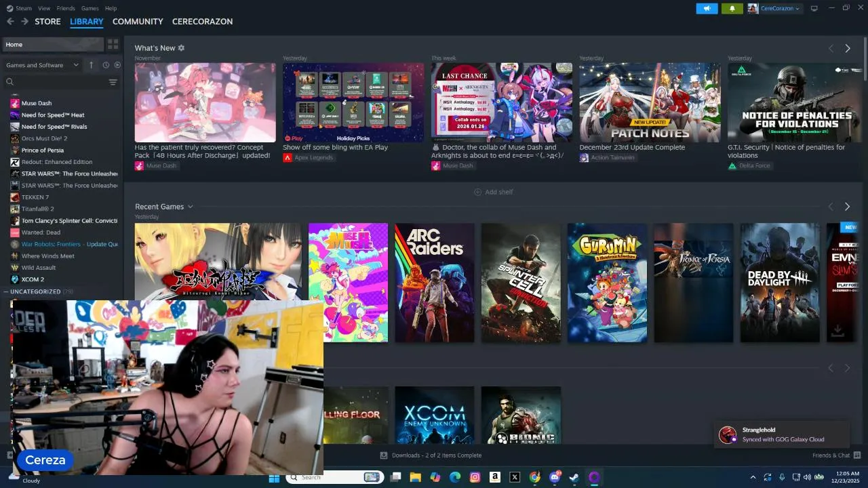
Task: Open Delta Force penalties notice news card
Action: point(795,102)
